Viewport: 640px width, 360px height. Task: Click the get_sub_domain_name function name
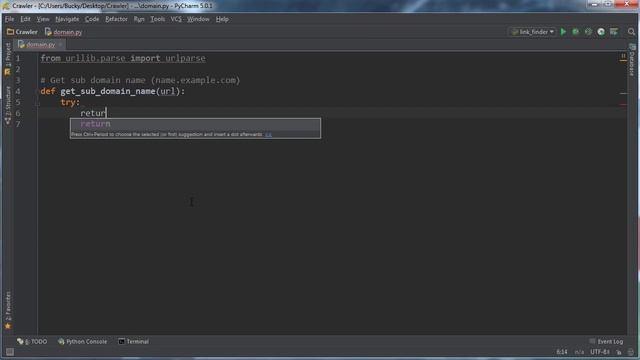(108, 91)
